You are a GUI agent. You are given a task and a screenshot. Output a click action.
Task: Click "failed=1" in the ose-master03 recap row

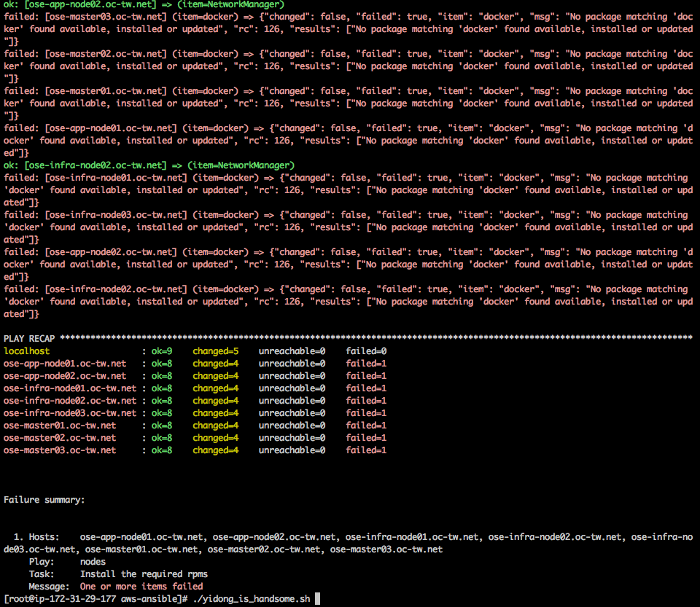coord(366,450)
